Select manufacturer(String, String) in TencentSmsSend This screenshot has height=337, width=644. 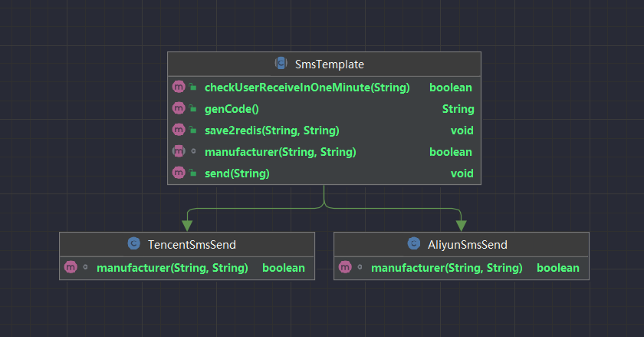[x=172, y=268]
